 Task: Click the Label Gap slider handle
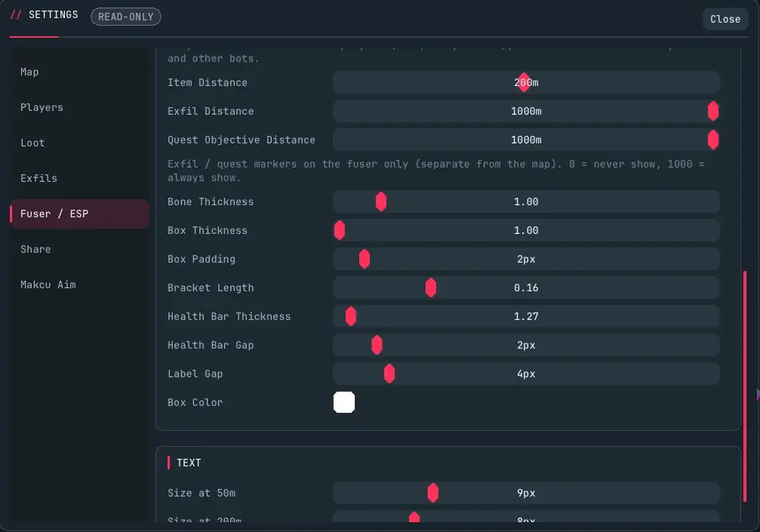click(389, 374)
